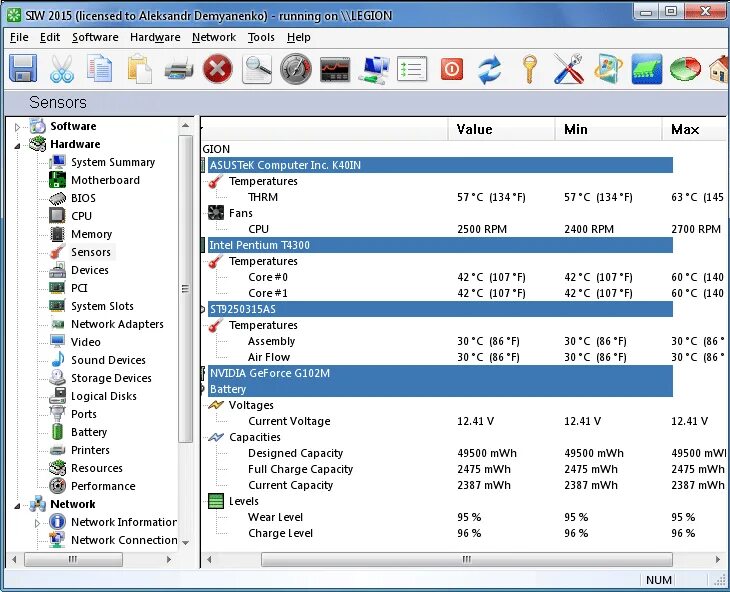The height and width of the screenshot is (592, 730).
Task: Open the Network menu
Action: [214, 37]
